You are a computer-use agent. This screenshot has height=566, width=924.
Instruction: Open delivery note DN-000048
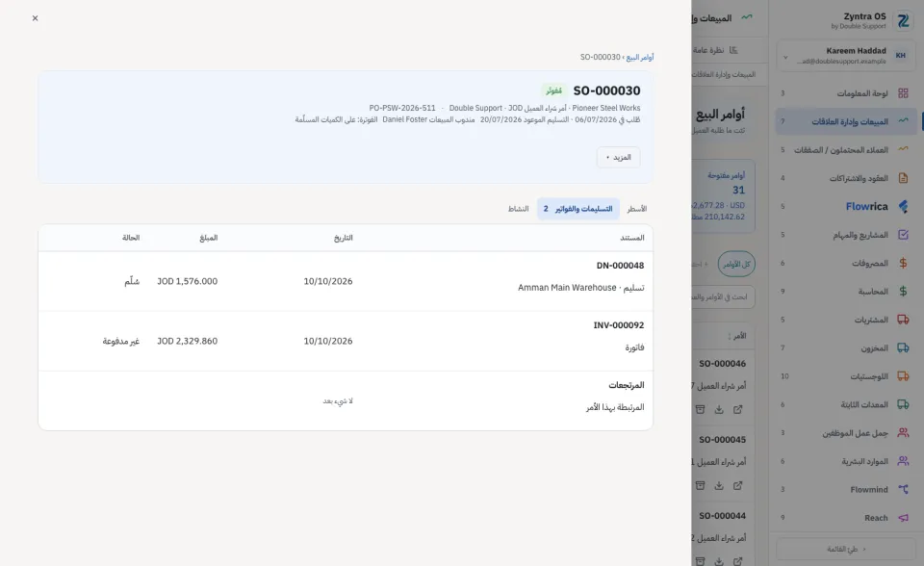(x=620, y=266)
